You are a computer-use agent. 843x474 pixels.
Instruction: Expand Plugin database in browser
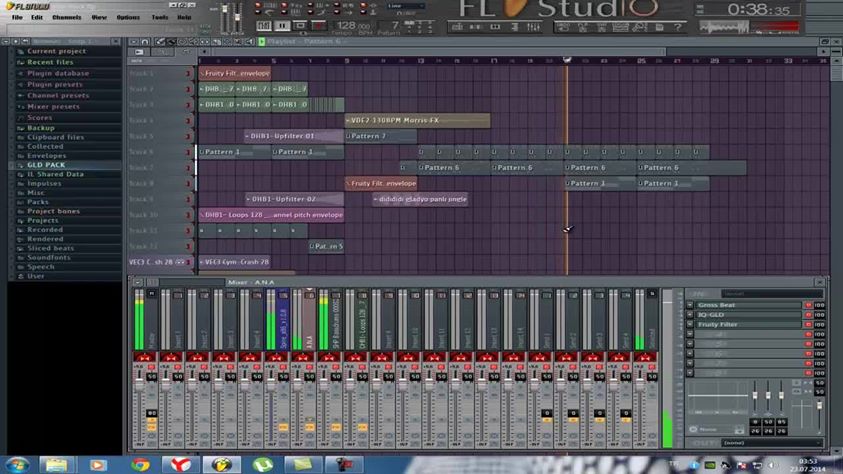(x=58, y=73)
